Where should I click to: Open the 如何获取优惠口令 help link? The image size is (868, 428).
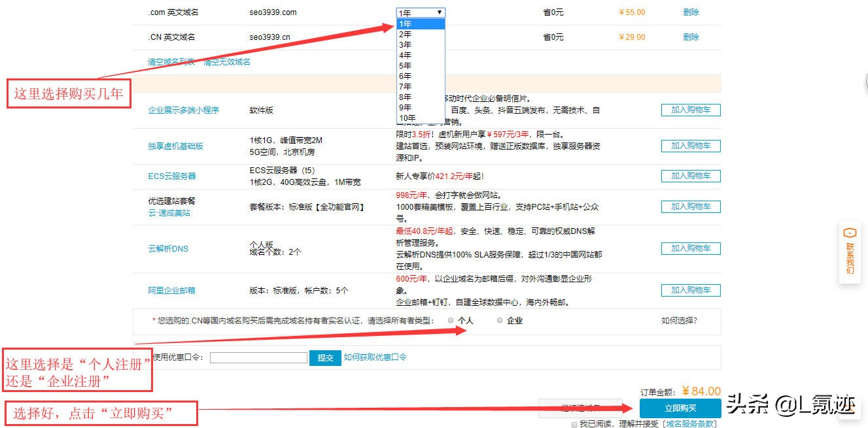click(x=374, y=357)
